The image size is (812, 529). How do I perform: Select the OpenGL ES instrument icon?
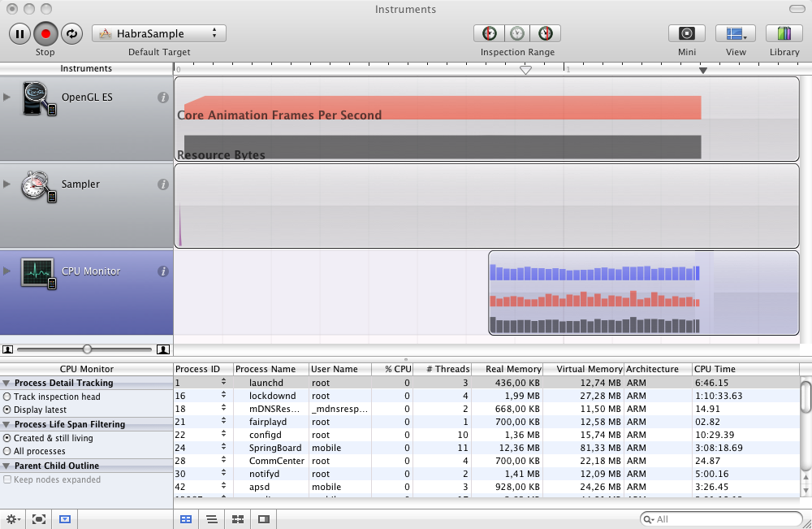pos(39,98)
